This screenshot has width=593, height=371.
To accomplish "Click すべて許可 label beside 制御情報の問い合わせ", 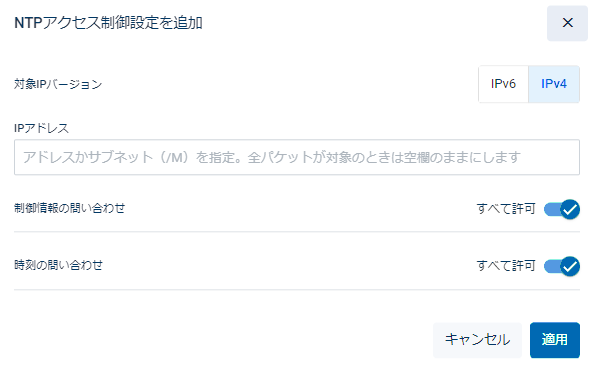I will point(506,209).
